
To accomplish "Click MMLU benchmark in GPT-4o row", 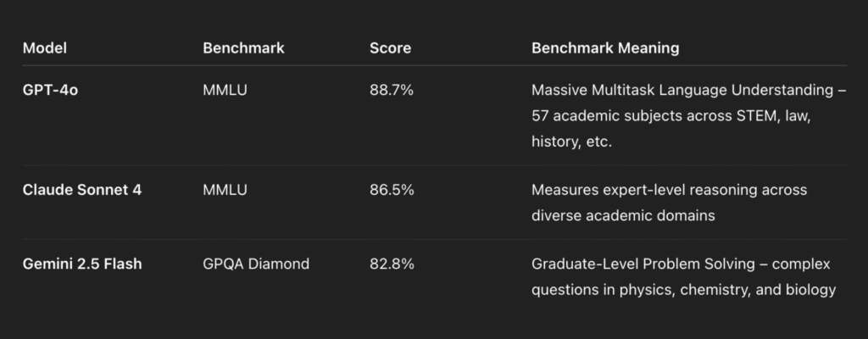I will tap(225, 91).
